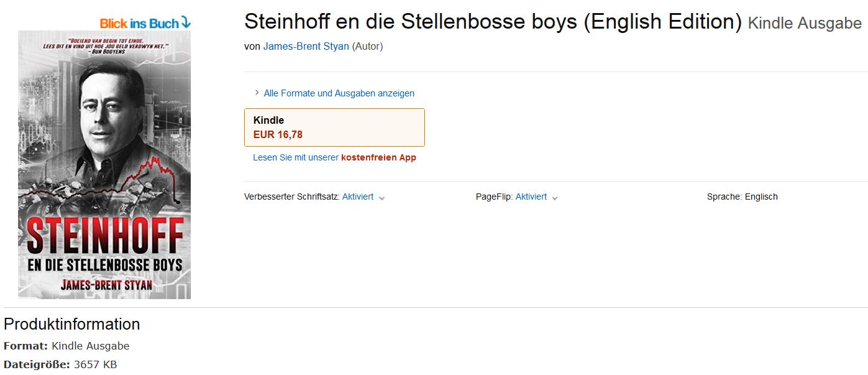Open the Steinhoff book cover image
The image size is (868, 375).
pyautogui.click(x=104, y=165)
